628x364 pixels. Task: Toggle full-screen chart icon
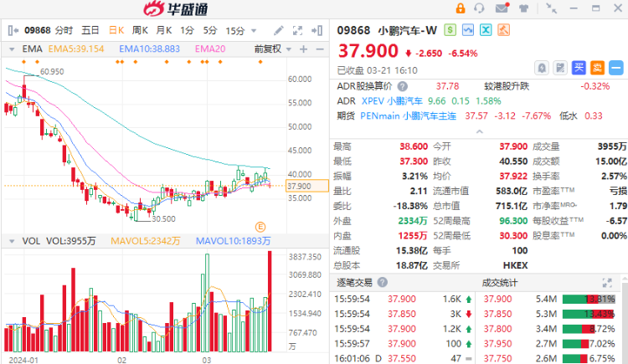(x=297, y=30)
